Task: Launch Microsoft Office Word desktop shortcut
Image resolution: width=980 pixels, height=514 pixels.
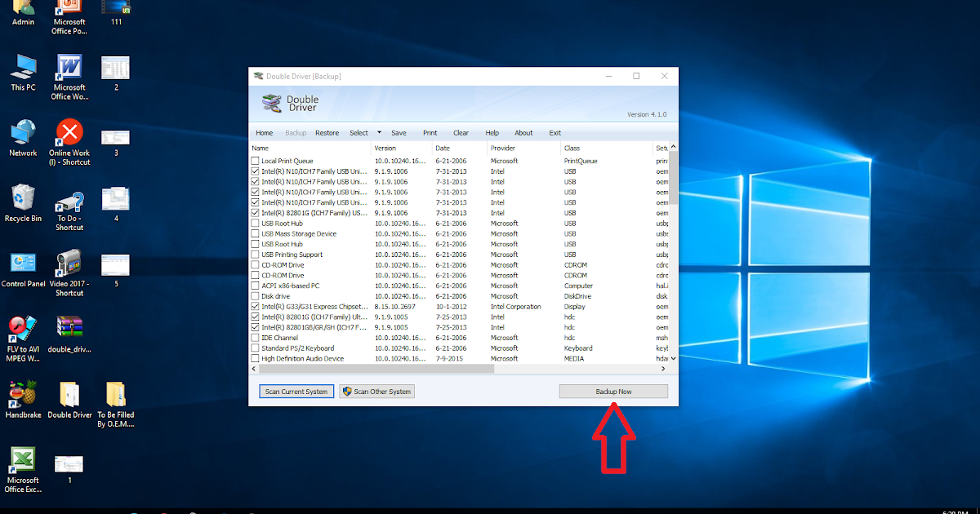Action: (69, 78)
